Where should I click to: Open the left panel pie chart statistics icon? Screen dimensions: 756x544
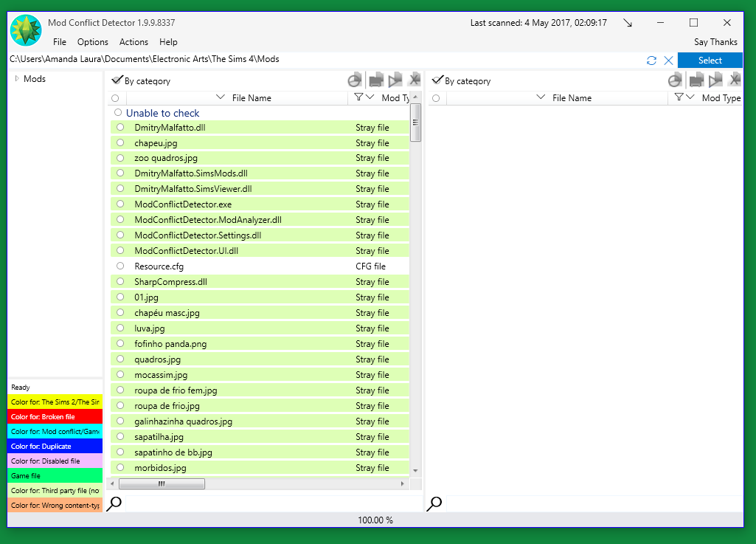click(x=355, y=80)
